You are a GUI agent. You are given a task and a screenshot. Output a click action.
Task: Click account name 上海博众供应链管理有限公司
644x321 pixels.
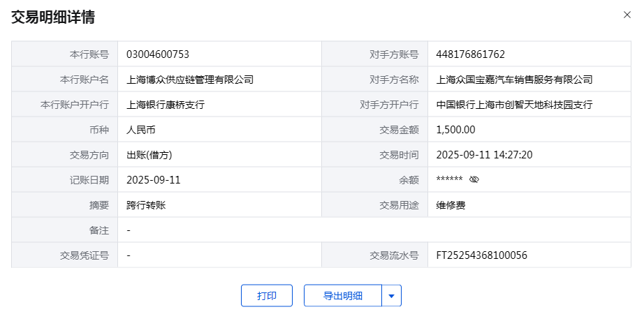coord(190,79)
